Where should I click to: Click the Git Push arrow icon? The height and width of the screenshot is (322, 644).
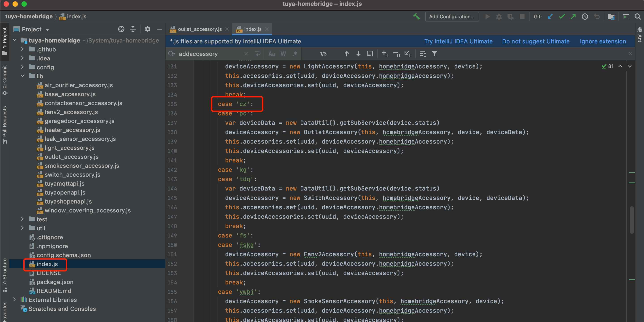click(x=573, y=17)
